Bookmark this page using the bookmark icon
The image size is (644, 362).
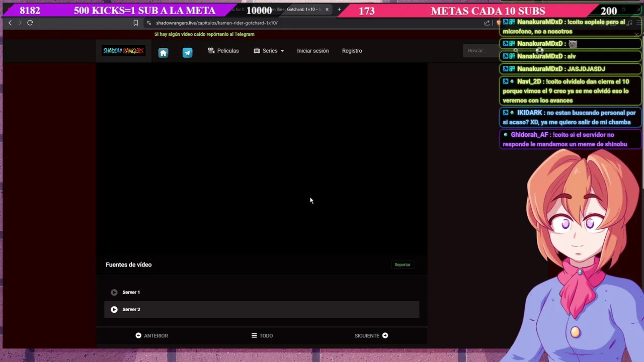point(136,23)
